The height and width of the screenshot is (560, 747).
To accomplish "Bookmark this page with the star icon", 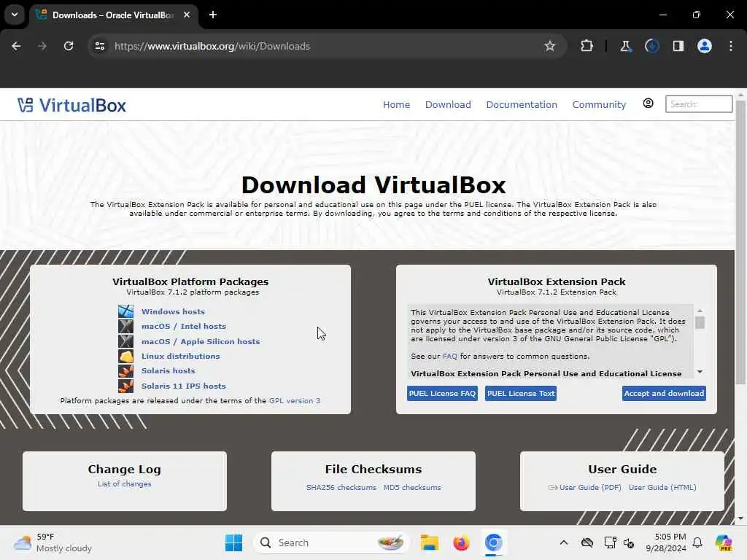I will (x=550, y=46).
